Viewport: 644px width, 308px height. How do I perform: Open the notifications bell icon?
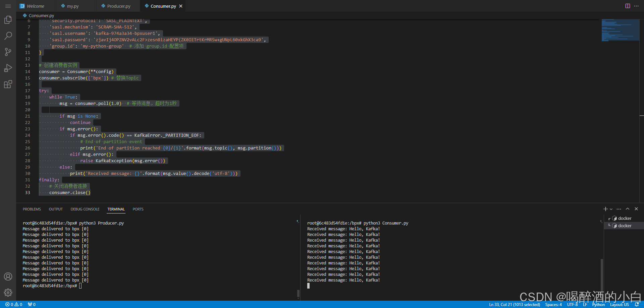tap(637, 304)
